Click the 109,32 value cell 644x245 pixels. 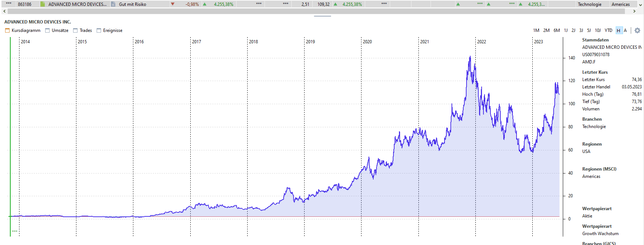[x=323, y=4]
